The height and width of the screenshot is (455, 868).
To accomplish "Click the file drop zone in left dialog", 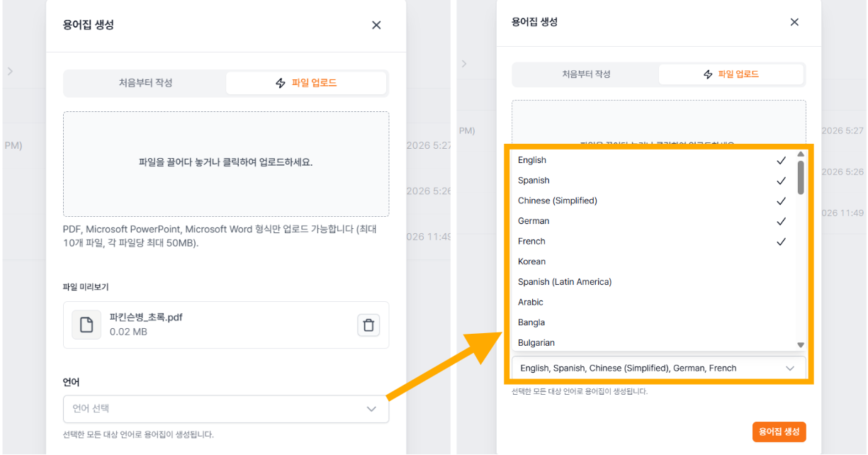I will [x=226, y=164].
